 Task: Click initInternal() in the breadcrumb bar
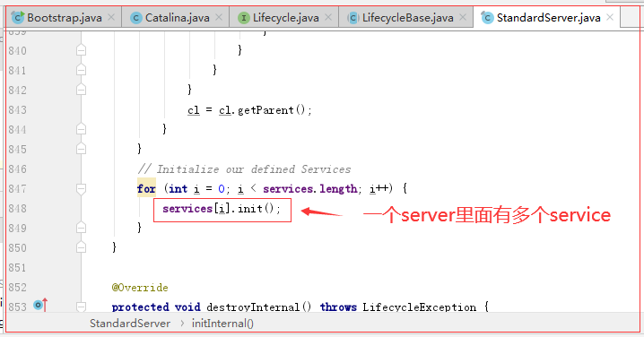point(222,324)
